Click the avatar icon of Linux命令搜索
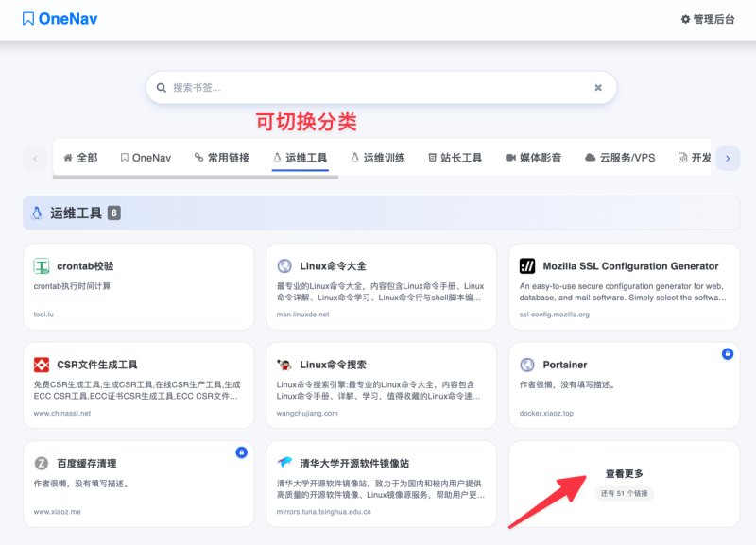Viewport: 756px width, 545px height. (x=284, y=365)
